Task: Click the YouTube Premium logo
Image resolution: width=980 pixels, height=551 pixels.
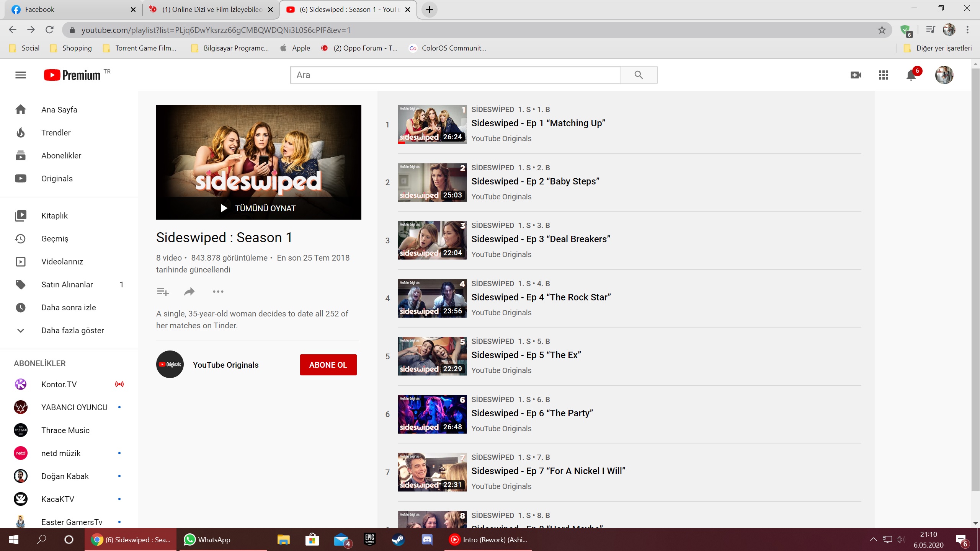Action: 72,75
